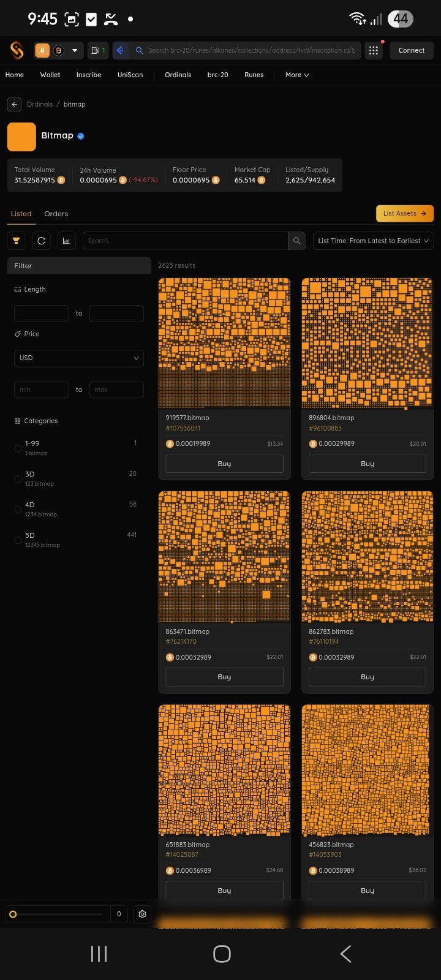The width and height of the screenshot is (441, 980).
Task: Open the Ordinals breadcrumb link
Action: tap(40, 104)
